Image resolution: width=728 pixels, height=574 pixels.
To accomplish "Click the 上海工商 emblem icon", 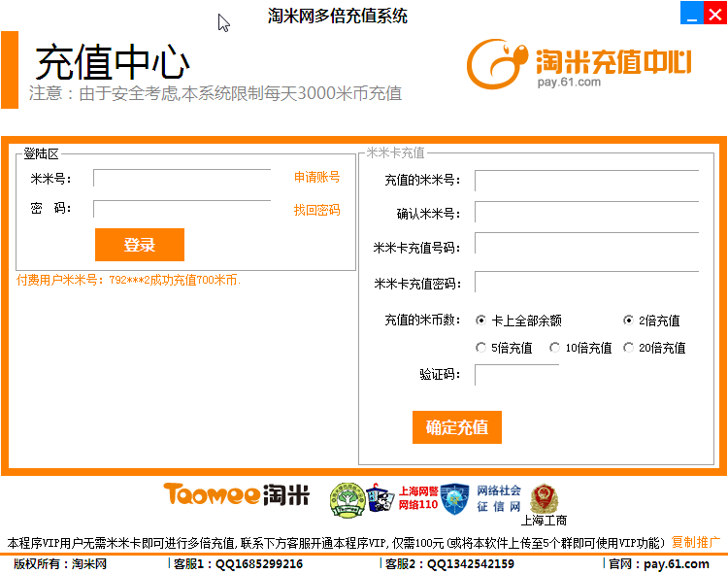I will click(x=545, y=498).
